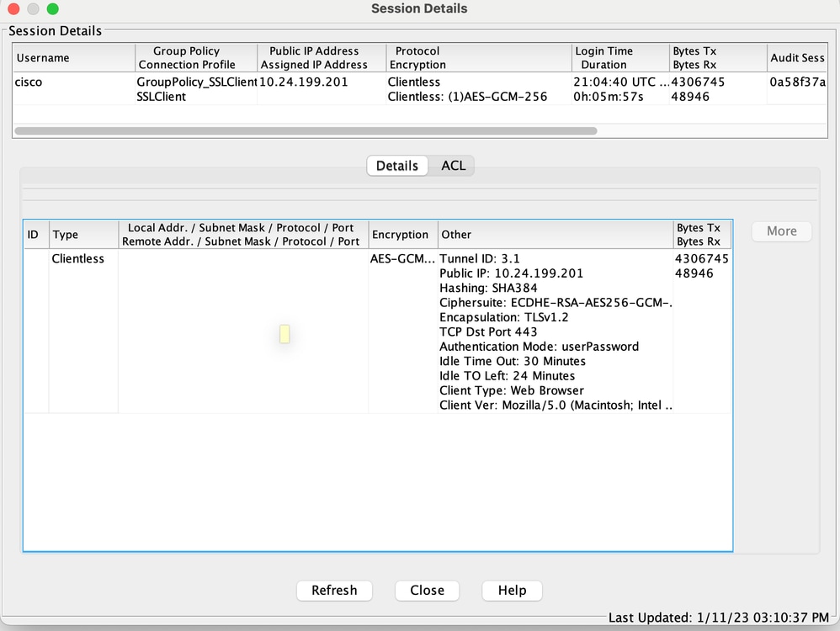
Task: Select the Clientless tunnel row
Action: (378, 331)
